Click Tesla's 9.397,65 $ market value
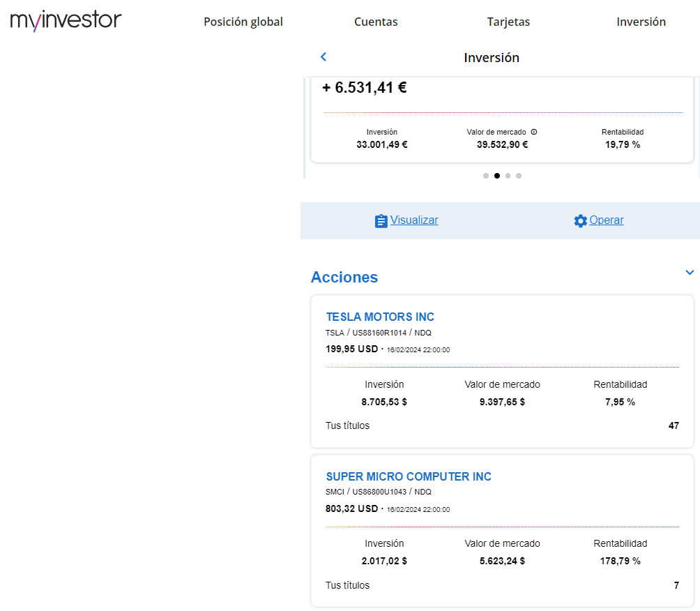The image size is (700, 611). pyautogui.click(x=502, y=402)
